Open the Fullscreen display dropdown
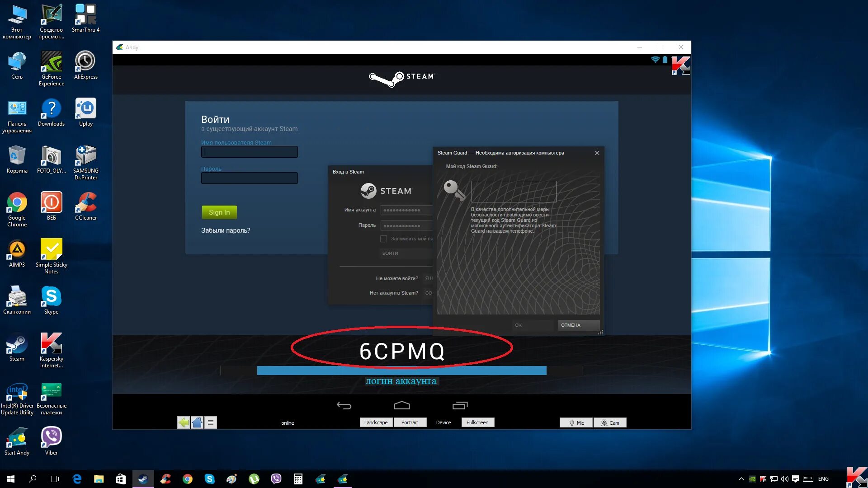This screenshot has width=868, height=488. click(x=477, y=422)
